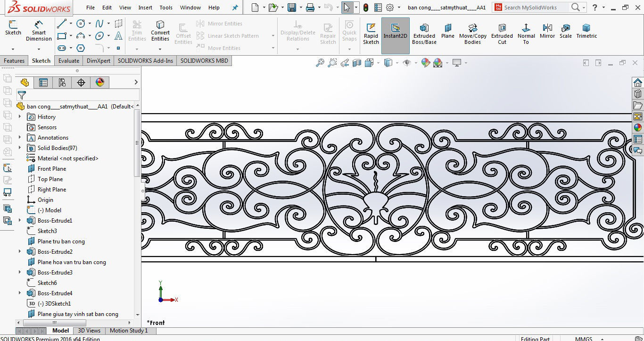The height and width of the screenshot is (341, 644).
Task: Open Move/Copy Bodies tool
Action: (x=473, y=33)
